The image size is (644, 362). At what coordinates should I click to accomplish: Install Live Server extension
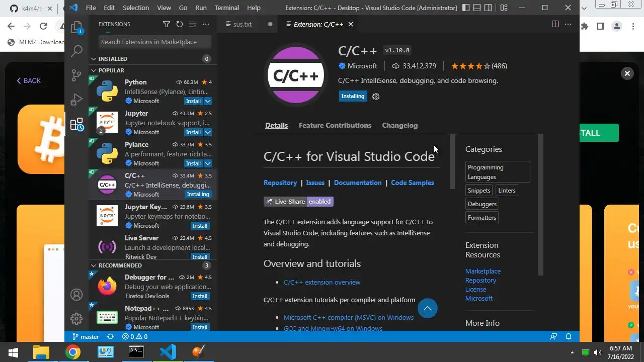pyautogui.click(x=200, y=256)
